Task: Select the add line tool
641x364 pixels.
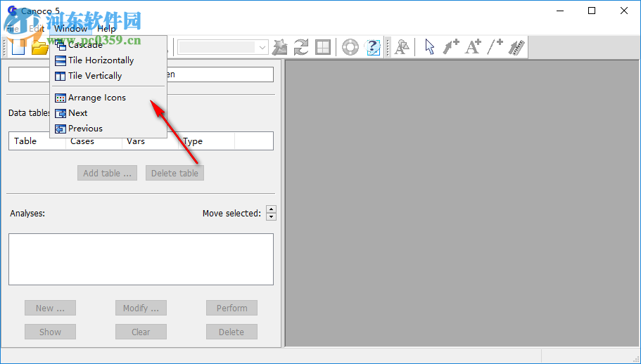Action: [495, 47]
